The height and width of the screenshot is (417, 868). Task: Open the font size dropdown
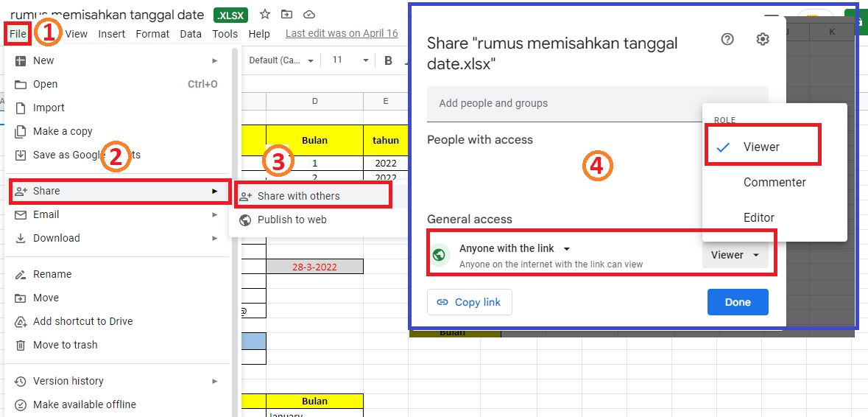click(x=350, y=60)
